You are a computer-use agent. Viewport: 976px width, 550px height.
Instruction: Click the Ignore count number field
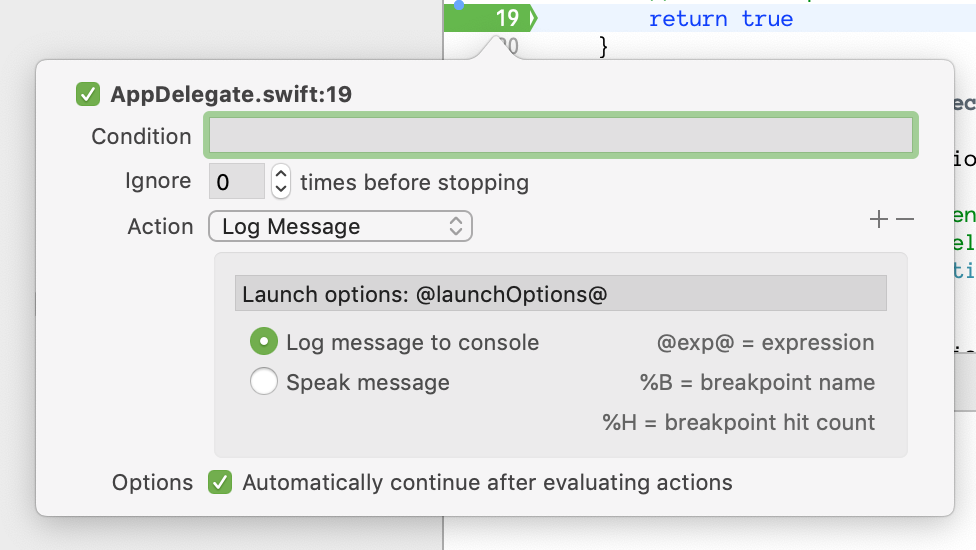pos(236,182)
